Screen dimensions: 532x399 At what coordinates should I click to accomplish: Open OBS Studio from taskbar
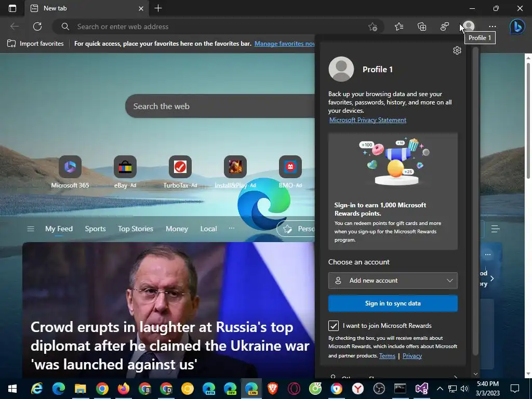point(379,389)
